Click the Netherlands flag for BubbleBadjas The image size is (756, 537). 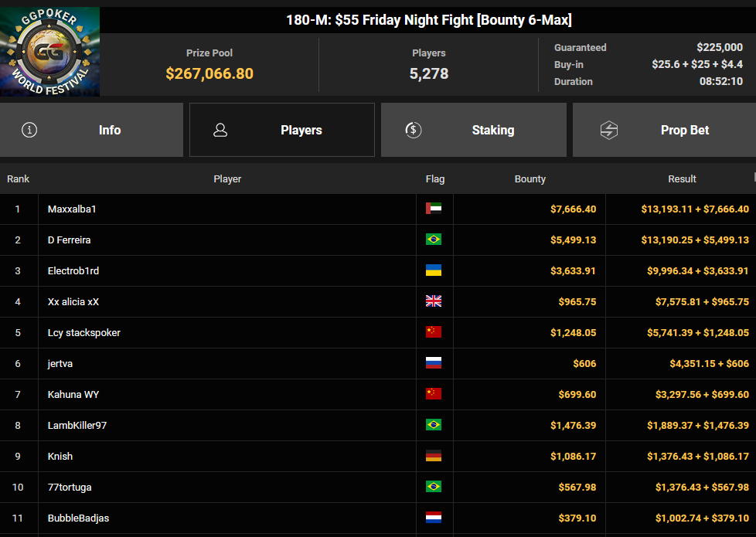tap(434, 518)
